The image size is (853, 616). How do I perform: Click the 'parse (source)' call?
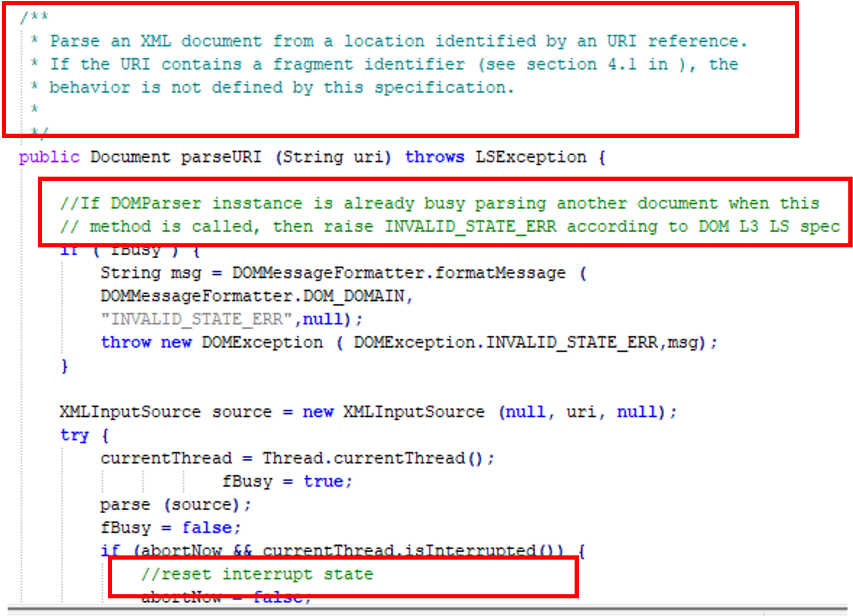click(175, 504)
